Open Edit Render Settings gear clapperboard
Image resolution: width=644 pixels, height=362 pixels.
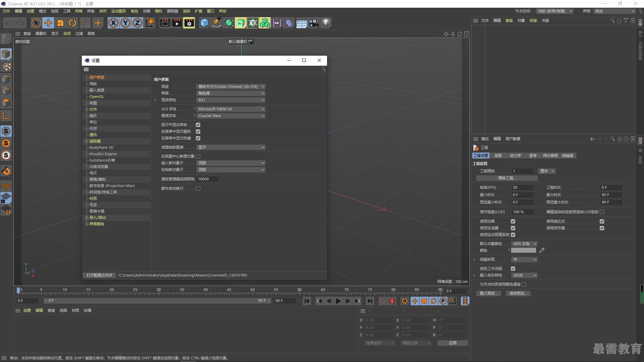pos(189,23)
